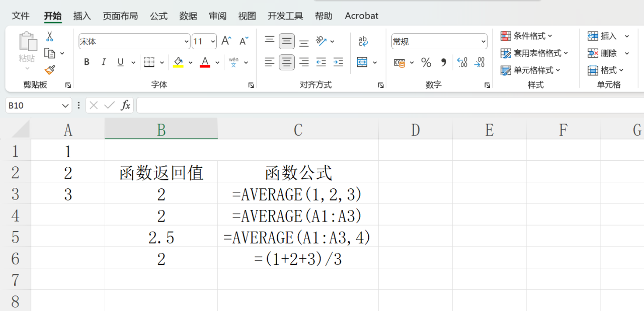Increase decimal places
Viewport: 644px width, 311px height.
point(462,63)
